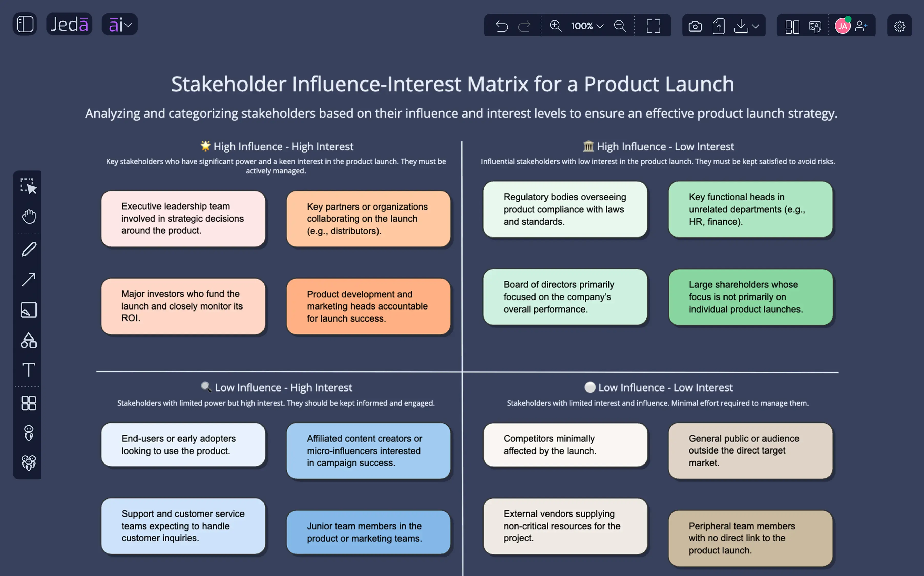Expand download options chevron

(756, 26)
